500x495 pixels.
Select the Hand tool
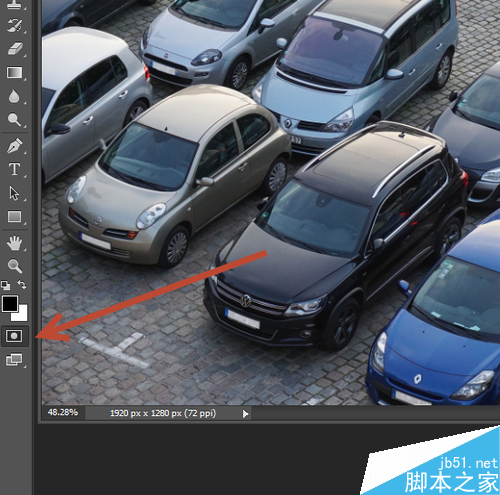[x=15, y=243]
